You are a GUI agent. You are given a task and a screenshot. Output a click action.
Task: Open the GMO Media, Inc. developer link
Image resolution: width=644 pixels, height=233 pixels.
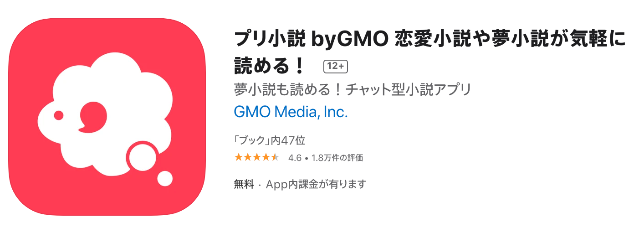click(x=291, y=112)
